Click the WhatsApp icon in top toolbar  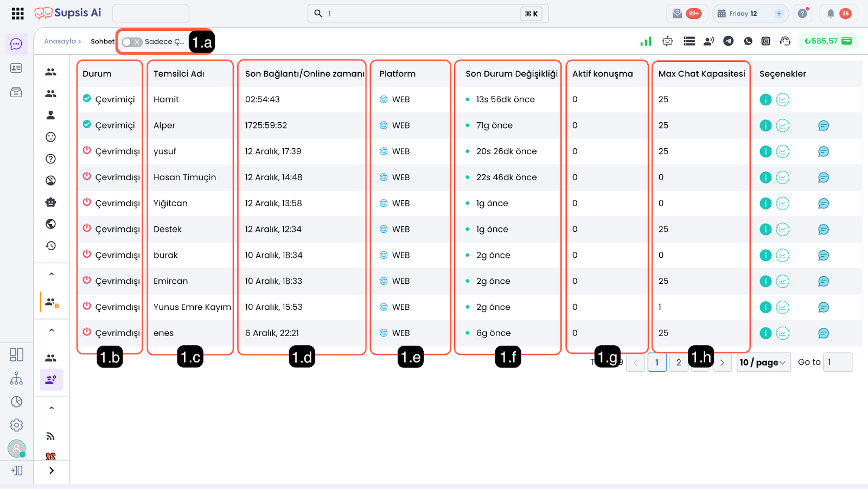point(748,41)
